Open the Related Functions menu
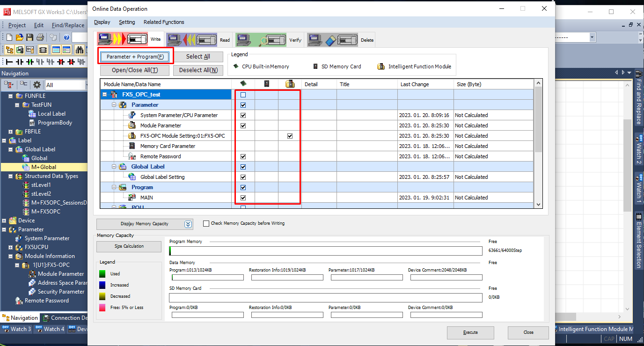644x346 pixels. tap(164, 22)
